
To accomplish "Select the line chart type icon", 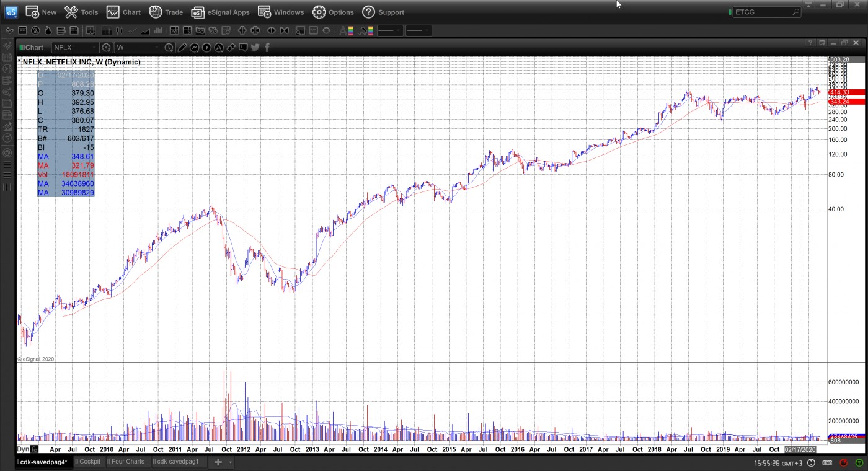I will pyautogui.click(x=132, y=30).
